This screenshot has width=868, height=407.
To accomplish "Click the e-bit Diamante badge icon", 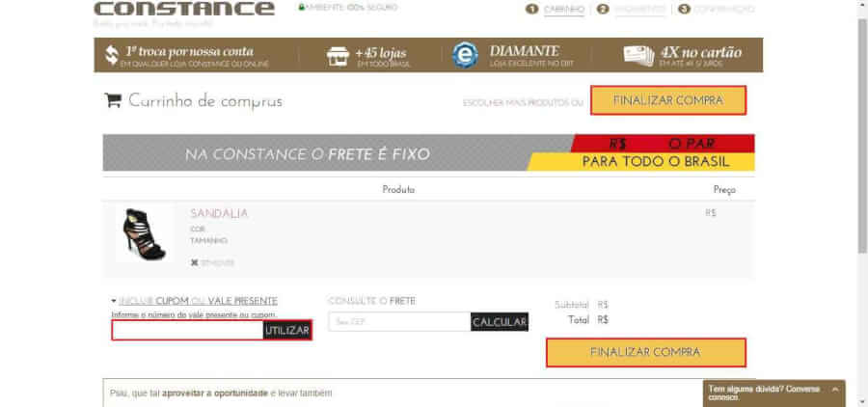I will click(x=465, y=55).
